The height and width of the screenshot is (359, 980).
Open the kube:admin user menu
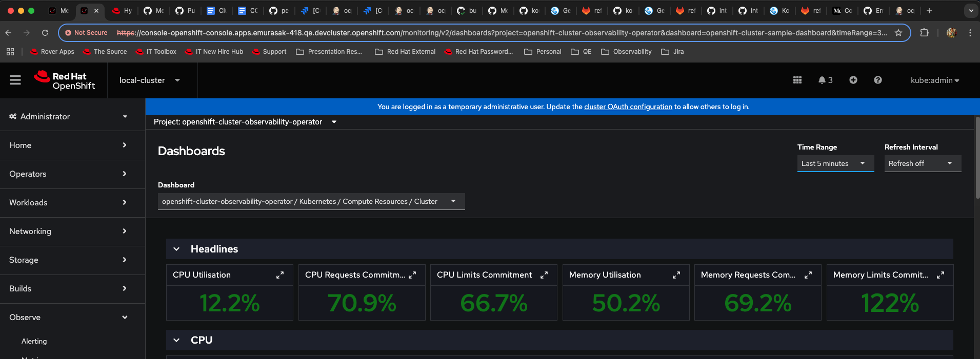[x=934, y=80]
